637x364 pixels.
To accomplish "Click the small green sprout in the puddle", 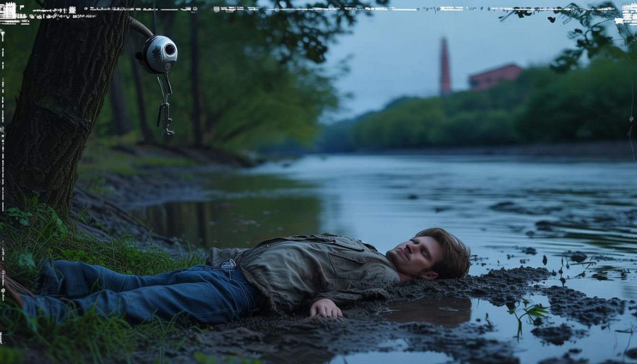I will point(527,313).
